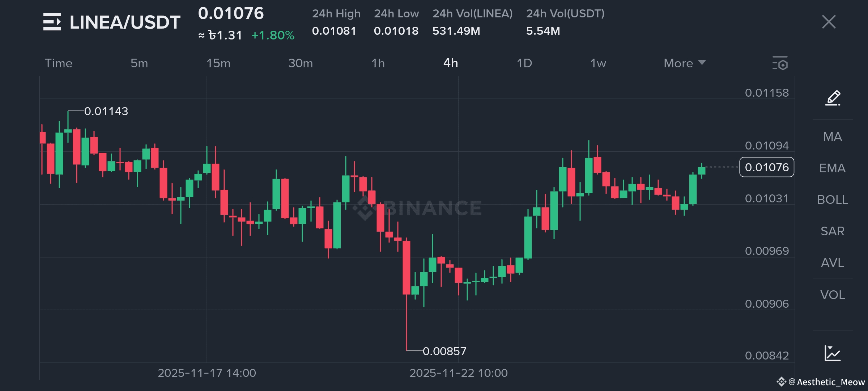Turn on the SAR indicator
Screen dimensions: 868x391
coord(833,231)
